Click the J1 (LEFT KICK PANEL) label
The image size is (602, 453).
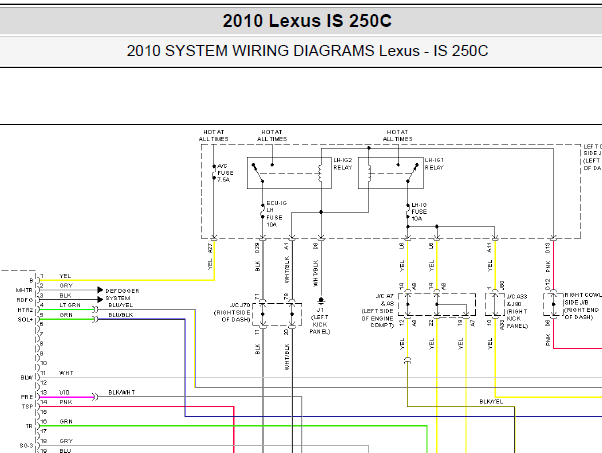[x=320, y=321]
